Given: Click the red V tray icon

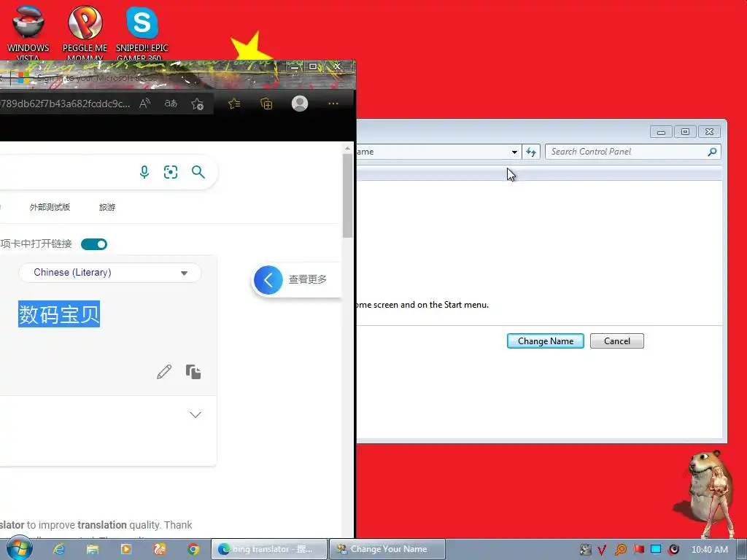Looking at the screenshot, I should coord(602,550).
